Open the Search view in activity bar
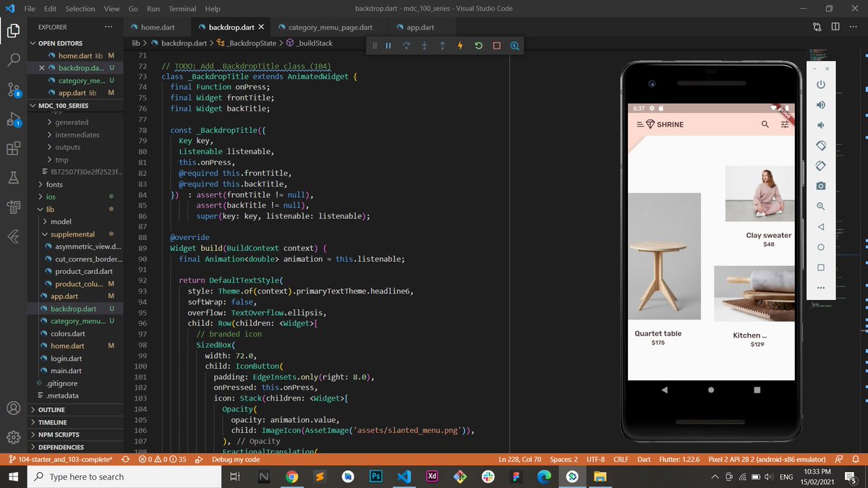 point(13,60)
